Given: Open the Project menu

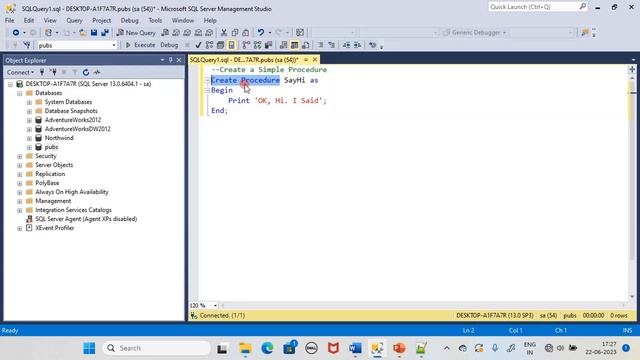Looking at the screenshot, I should point(101,20).
